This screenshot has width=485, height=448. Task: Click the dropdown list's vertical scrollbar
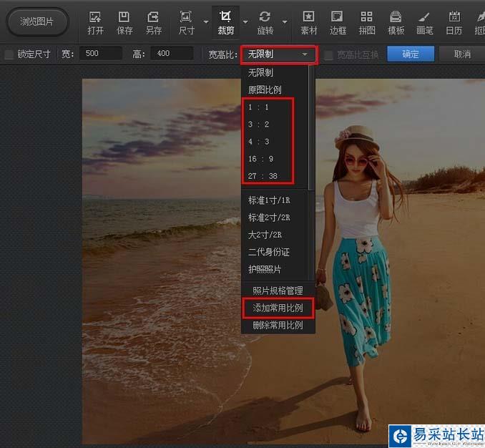click(x=311, y=128)
